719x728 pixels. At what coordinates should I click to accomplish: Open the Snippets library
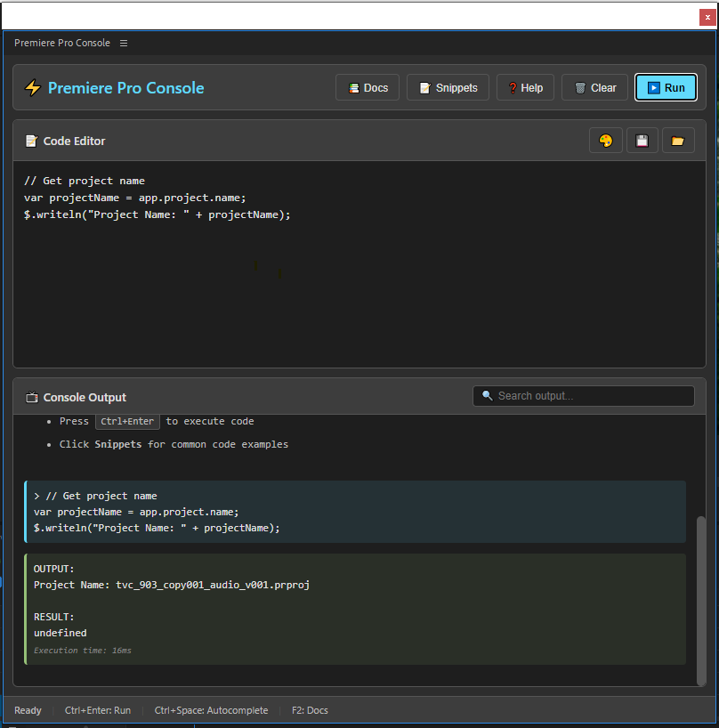click(x=448, y=87)
